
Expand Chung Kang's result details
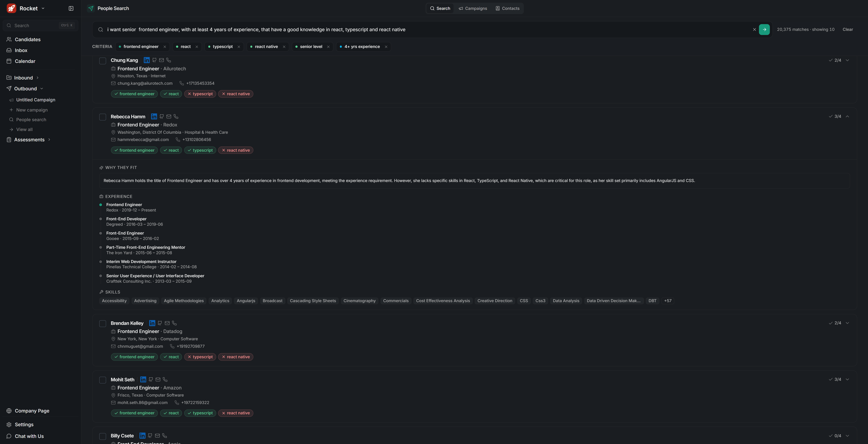point(847,60)
